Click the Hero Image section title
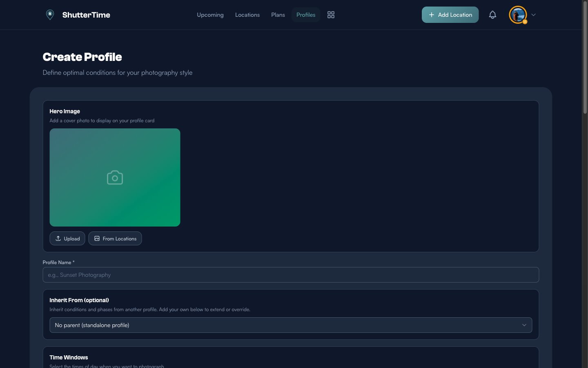 tap(65, 111)
